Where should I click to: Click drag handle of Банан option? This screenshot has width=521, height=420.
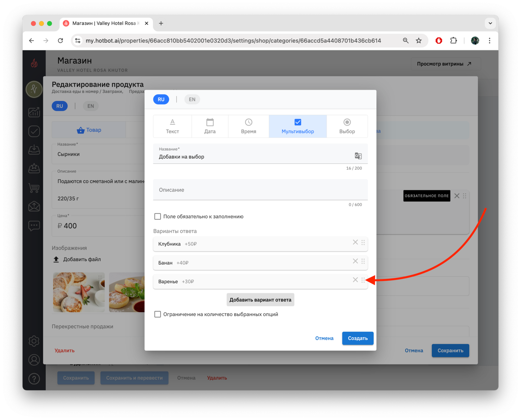[x=363, y=261]
